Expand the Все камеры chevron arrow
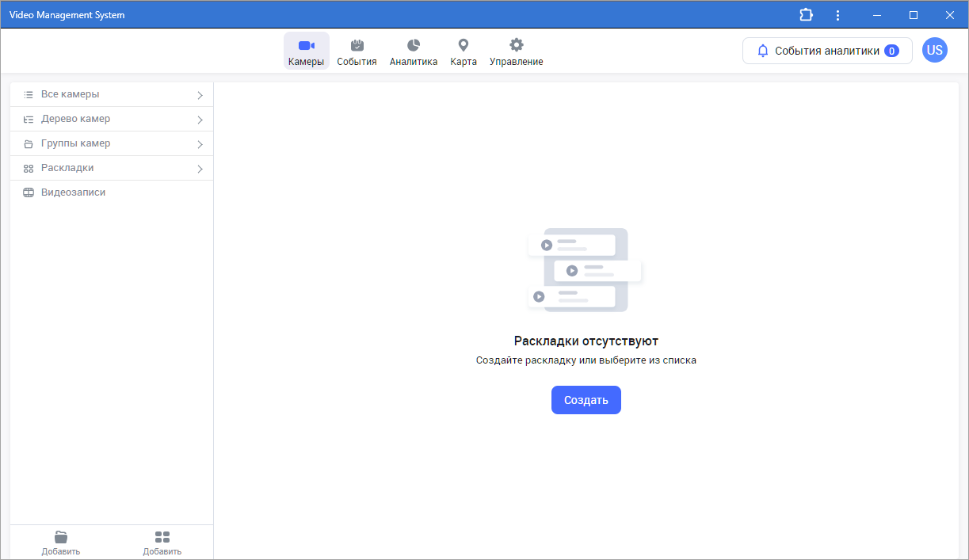The width and height of the screenshot is (969, 560). (200, 95)
